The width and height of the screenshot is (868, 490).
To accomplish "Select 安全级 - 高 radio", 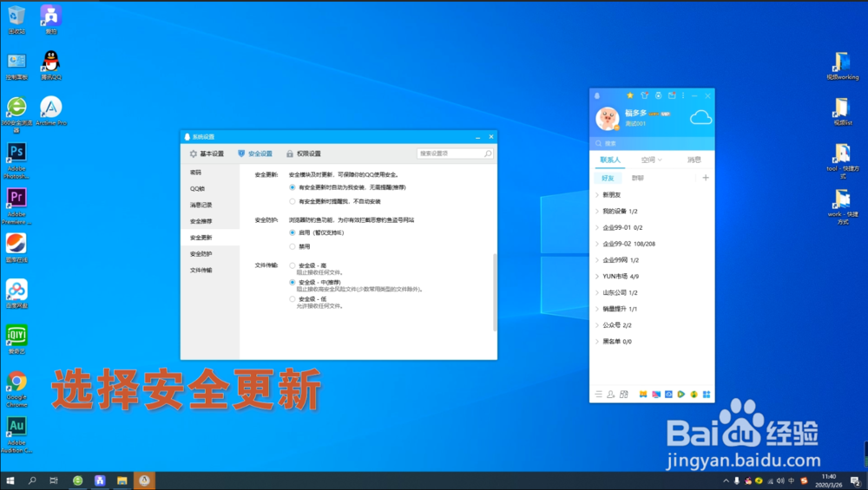I will [x=293, y=265].
